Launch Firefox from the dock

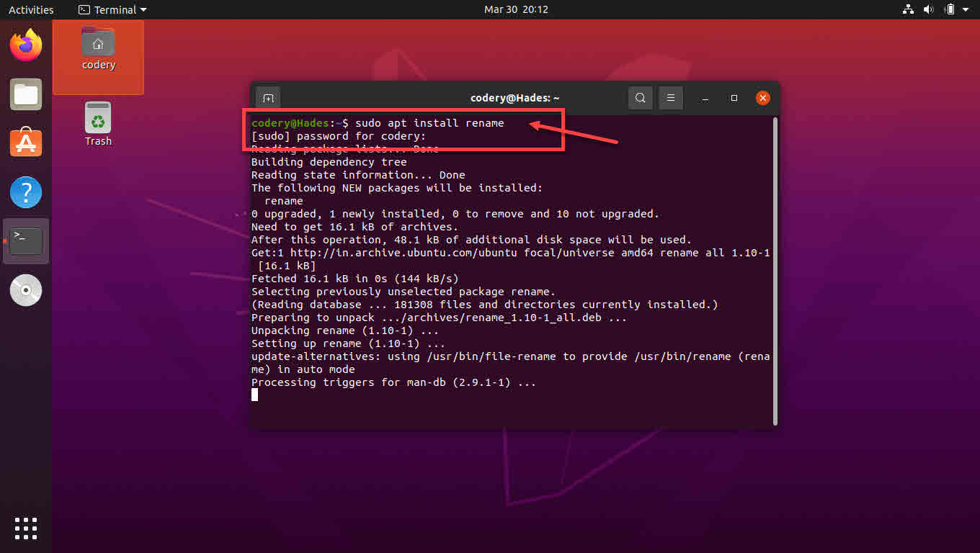pyautogui.click(x=25, y=45)
